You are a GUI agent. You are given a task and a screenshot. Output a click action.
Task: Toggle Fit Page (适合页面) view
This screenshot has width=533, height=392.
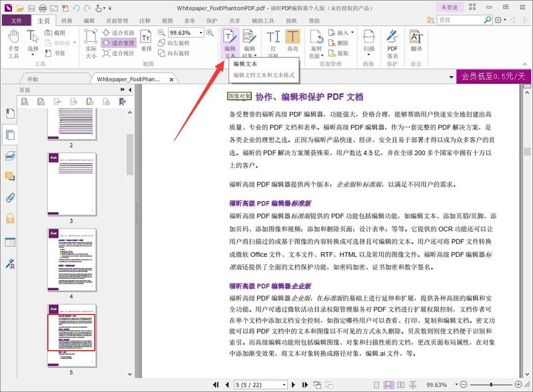click(119, 33)
